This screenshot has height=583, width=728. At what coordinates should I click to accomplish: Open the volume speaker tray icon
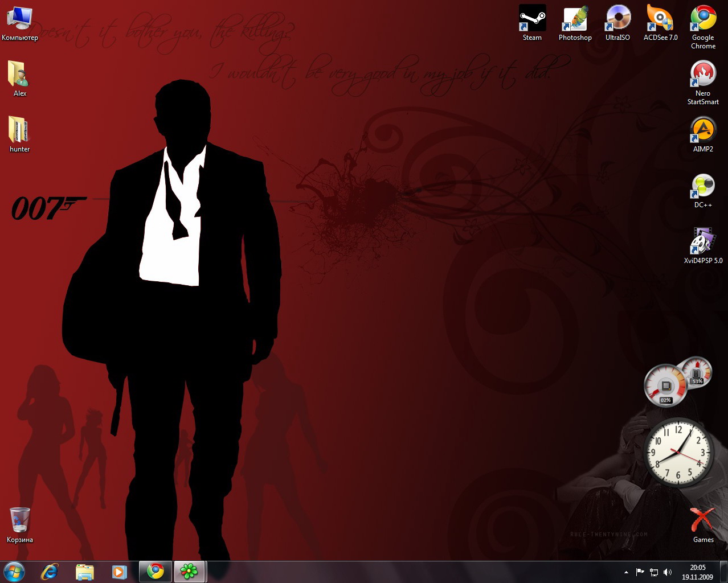tap(667, 572)
